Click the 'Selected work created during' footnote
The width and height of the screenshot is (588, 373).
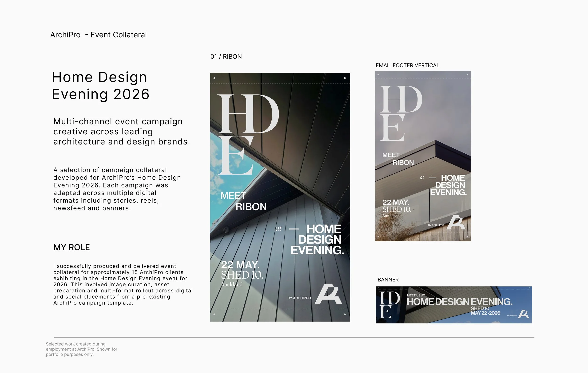tap(82, 349)
